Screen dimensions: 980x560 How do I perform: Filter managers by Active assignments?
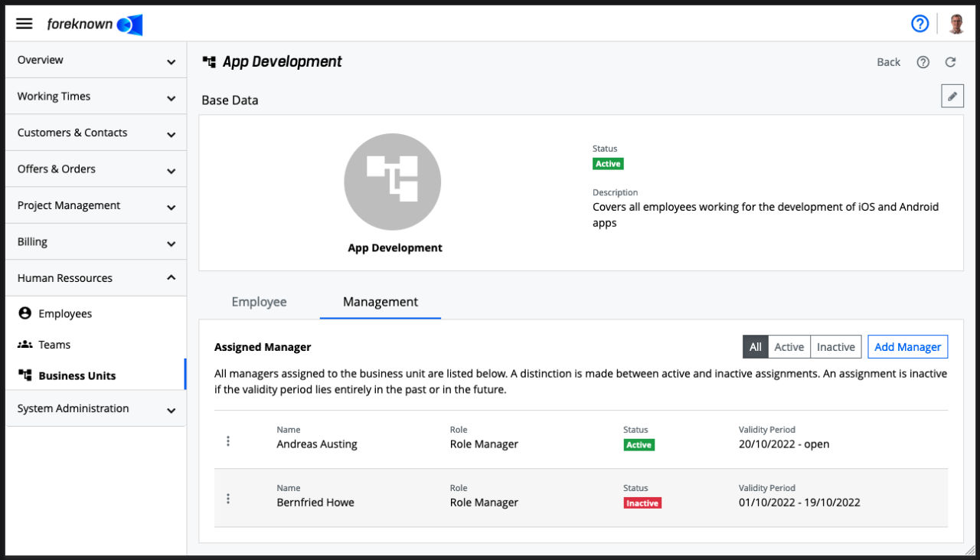coord(789,347)
